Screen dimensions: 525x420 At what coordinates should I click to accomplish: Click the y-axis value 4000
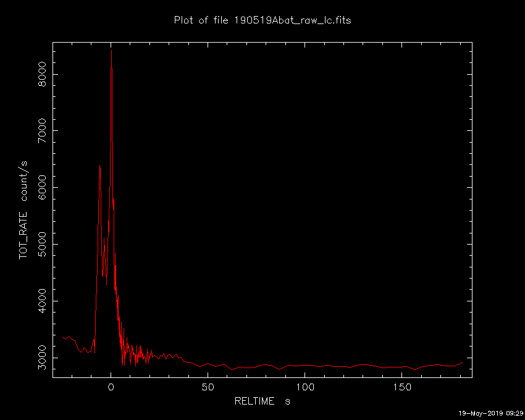(42, 301)
